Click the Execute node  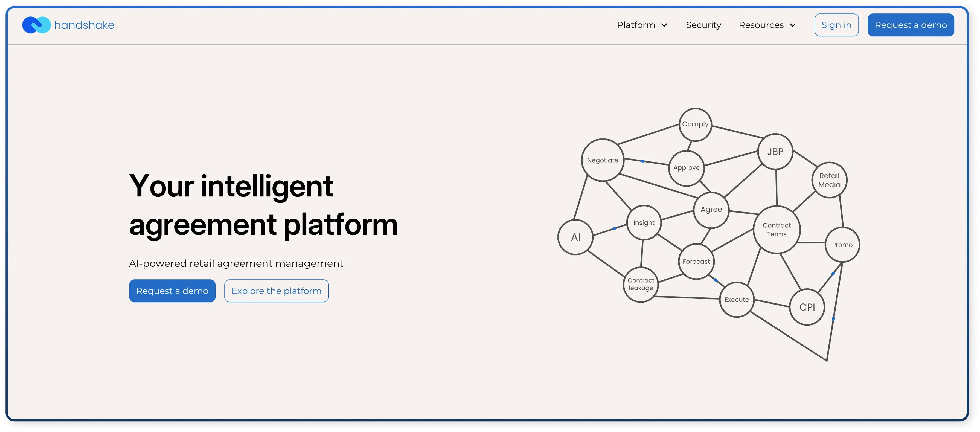coord(737,300)
